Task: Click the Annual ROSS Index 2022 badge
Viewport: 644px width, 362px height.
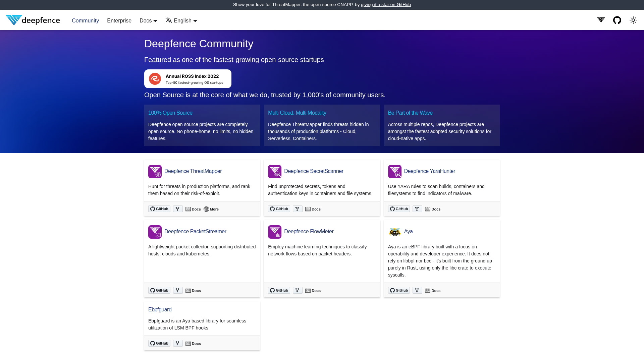Action: point(187,78)
